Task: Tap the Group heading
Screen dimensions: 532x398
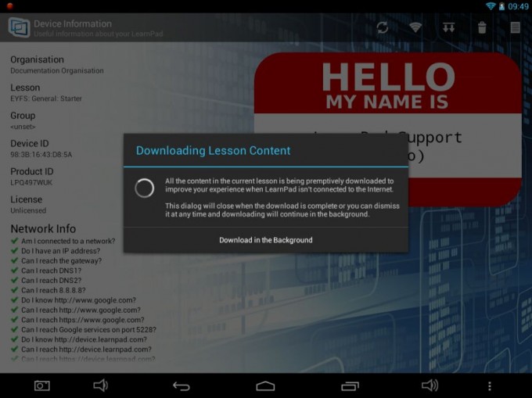Action: (x=23, y=116)
